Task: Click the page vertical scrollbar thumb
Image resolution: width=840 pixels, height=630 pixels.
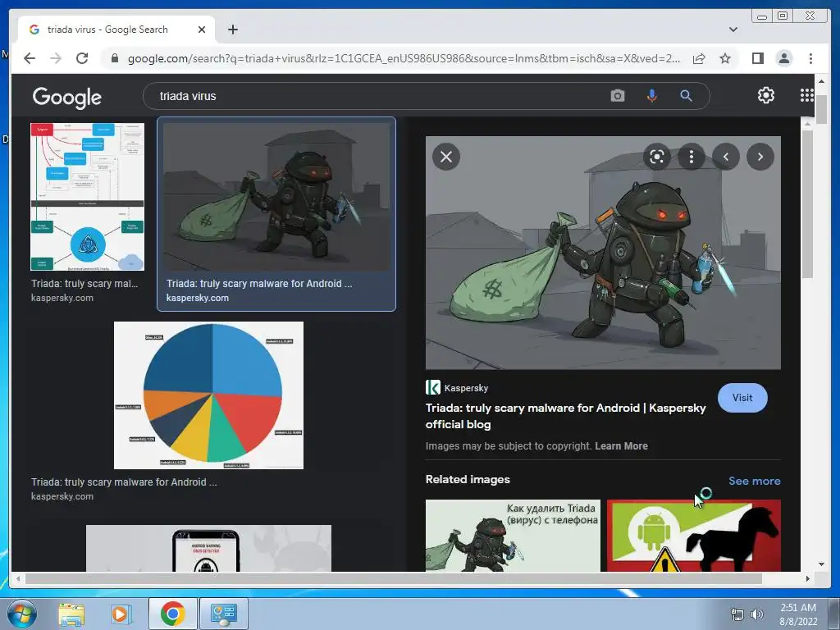Action: (x=822, y=109)
